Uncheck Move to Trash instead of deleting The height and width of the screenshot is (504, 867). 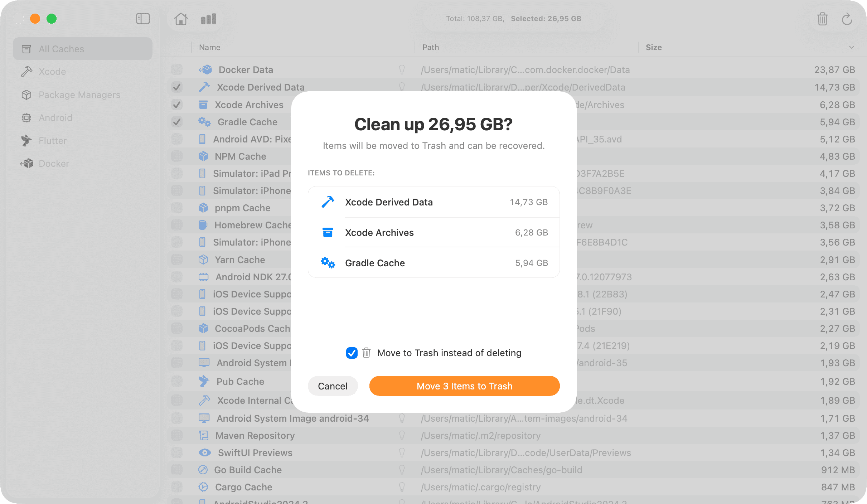coord(352,353)
